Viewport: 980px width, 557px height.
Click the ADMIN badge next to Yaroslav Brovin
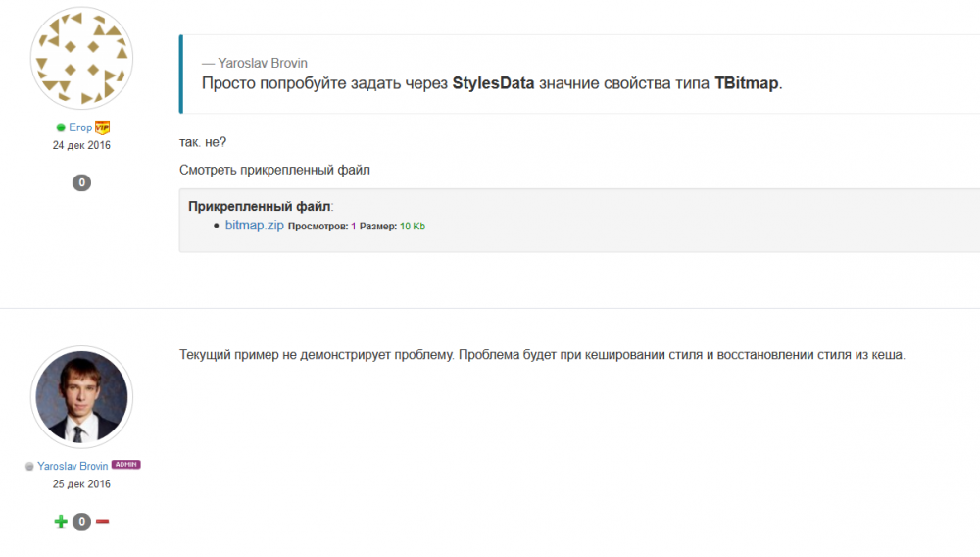tap(125, 465)
